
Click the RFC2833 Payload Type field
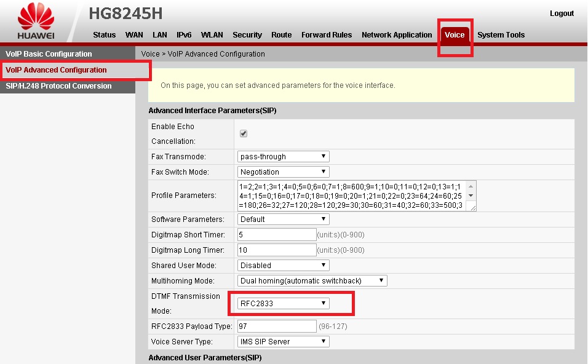tap(277, 326)
